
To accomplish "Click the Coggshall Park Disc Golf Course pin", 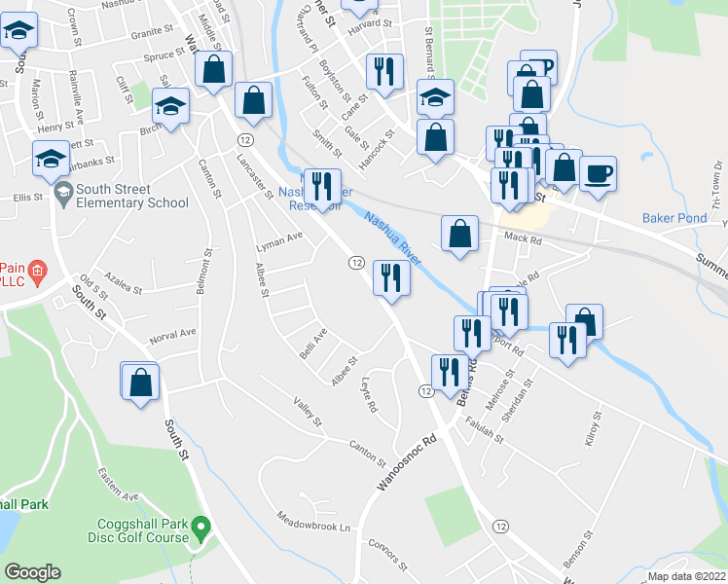I will click(x=201, y=529).
